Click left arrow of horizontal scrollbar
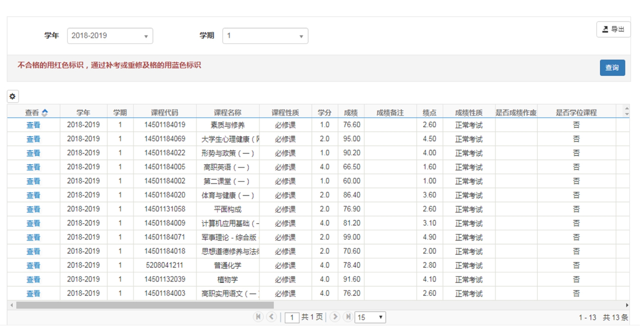644x328 pixels. [x=12, y=305]
